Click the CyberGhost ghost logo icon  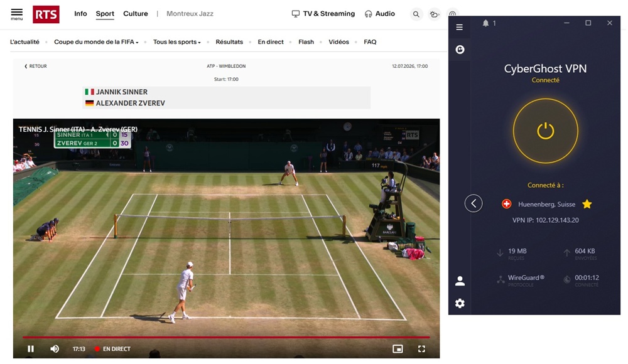pyautogui.click(x=460, y=49)
